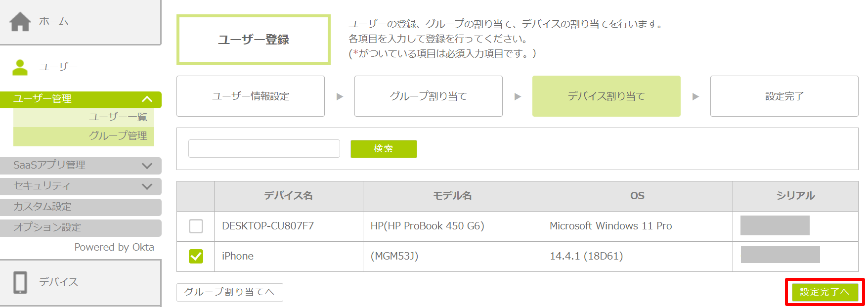Open グループ管理 in the sidebar

pyautogui.click(x=118, y=136)
